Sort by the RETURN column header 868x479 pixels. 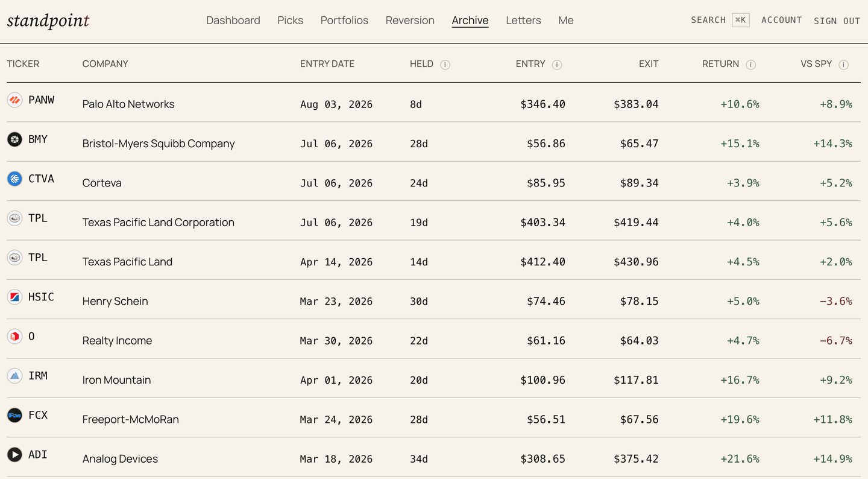coord(720,64)
